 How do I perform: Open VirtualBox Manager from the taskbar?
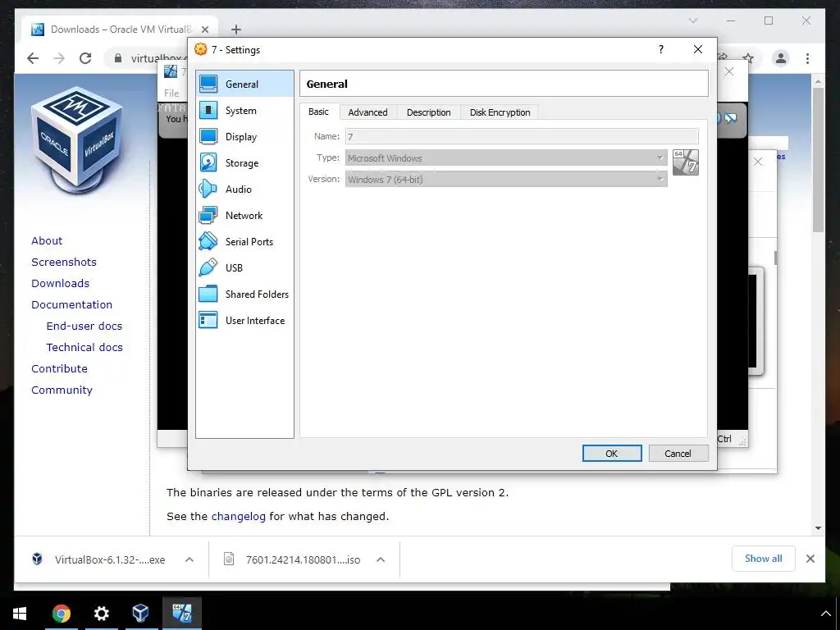[x=141, y=614]
